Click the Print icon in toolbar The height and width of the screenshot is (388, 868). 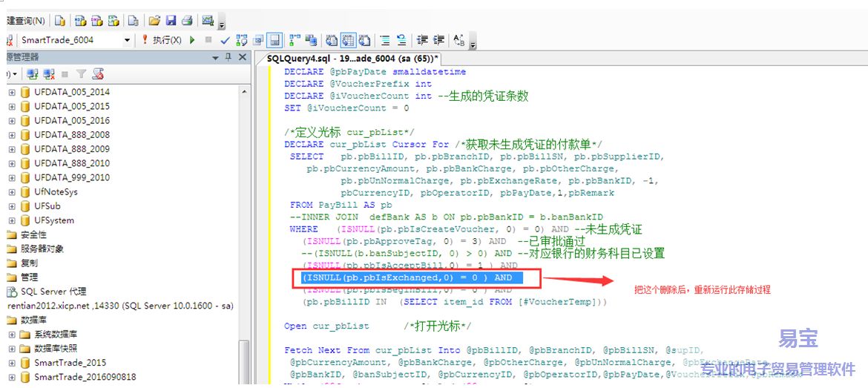tap(188, 21)
